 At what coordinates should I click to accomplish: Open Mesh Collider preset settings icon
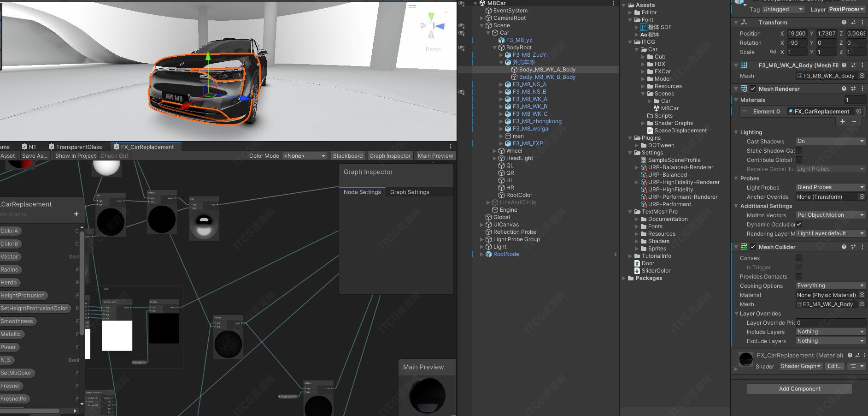(853, 247)
